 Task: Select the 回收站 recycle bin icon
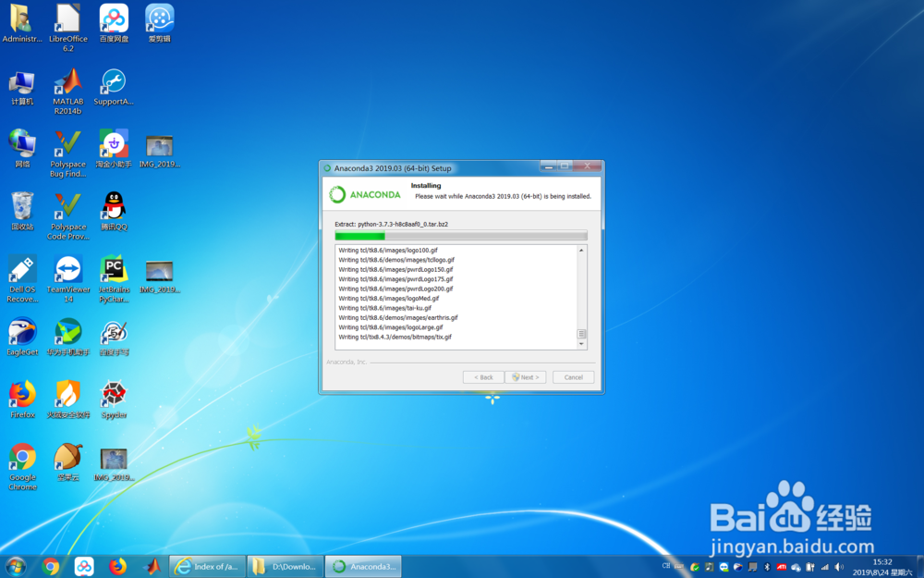(22, 212)
